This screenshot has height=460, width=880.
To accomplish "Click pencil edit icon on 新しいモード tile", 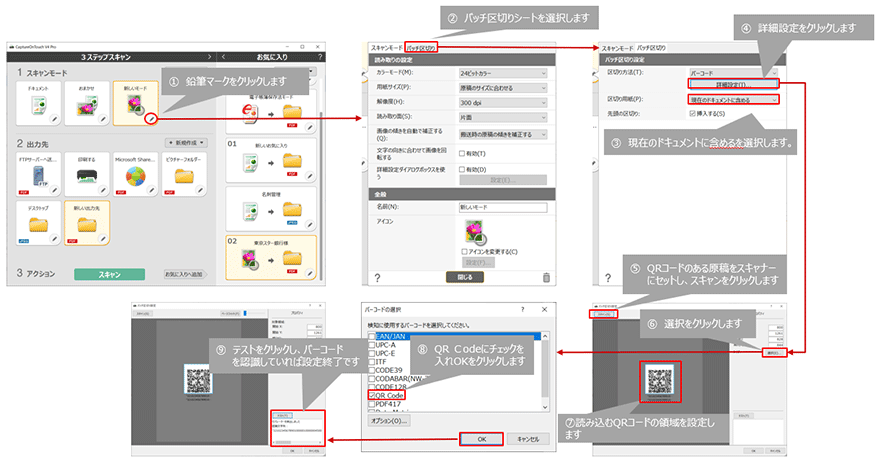I will tap(149, 120).
